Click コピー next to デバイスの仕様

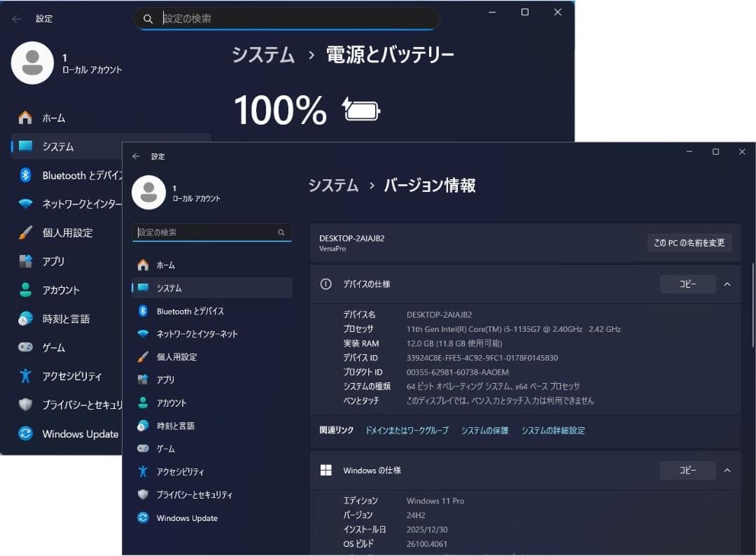[x=687, y=284]
